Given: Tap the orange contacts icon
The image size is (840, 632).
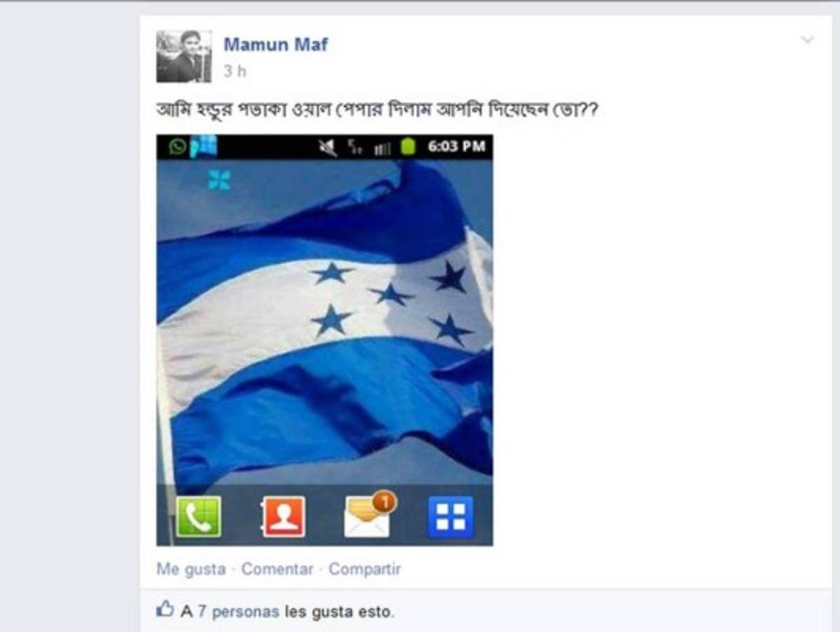Looking at the screenshot, I should pyautogui.click(x=284, y=516).
